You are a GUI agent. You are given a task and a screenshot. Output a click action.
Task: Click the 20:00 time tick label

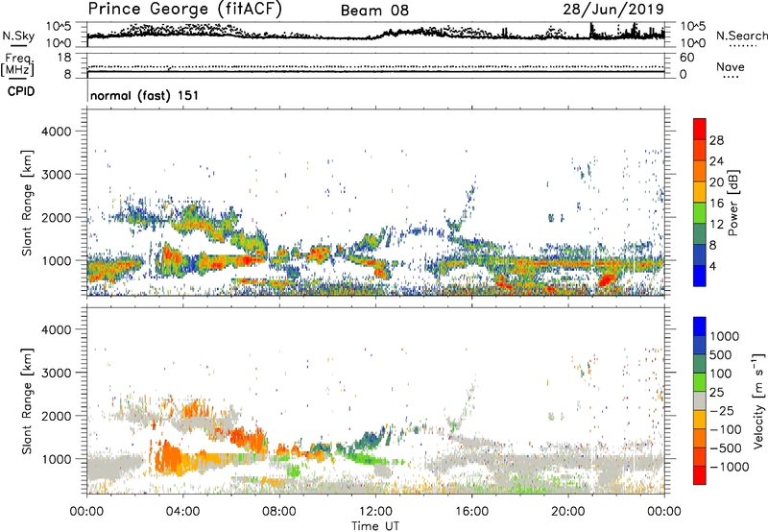[x=568, y=512]
